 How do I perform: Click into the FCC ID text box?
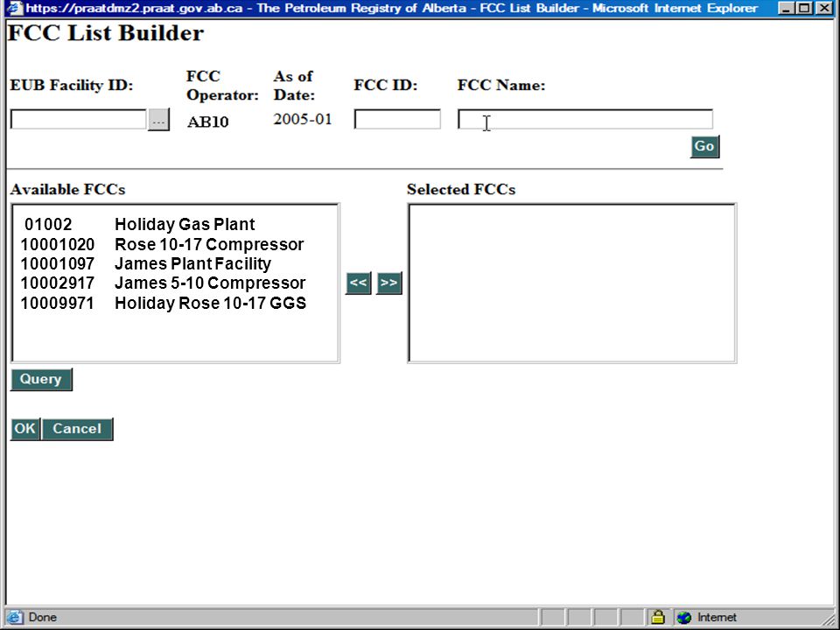(397, 120)
